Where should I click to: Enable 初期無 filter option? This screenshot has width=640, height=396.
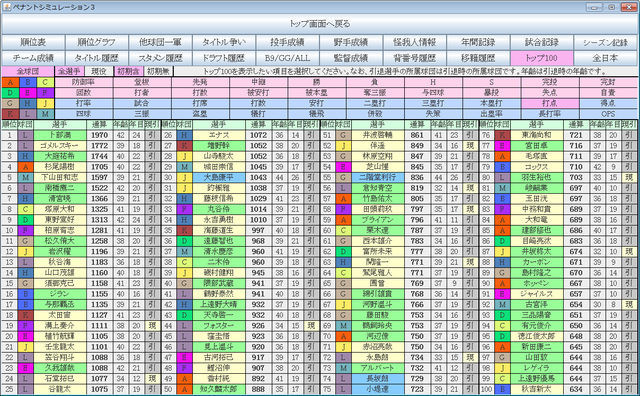[158, 71]
